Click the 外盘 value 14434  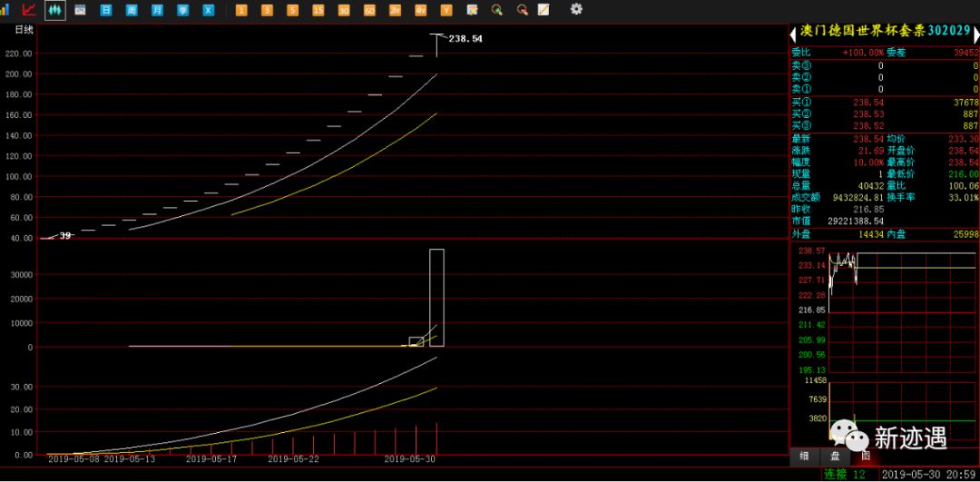tap(871, 234)
